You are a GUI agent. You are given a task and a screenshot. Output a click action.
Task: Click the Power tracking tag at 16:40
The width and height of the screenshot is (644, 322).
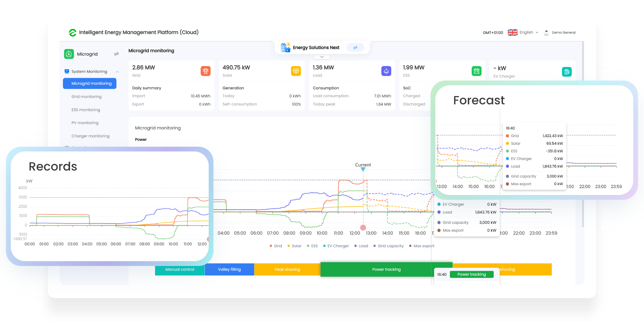click(x=472, y=274)
